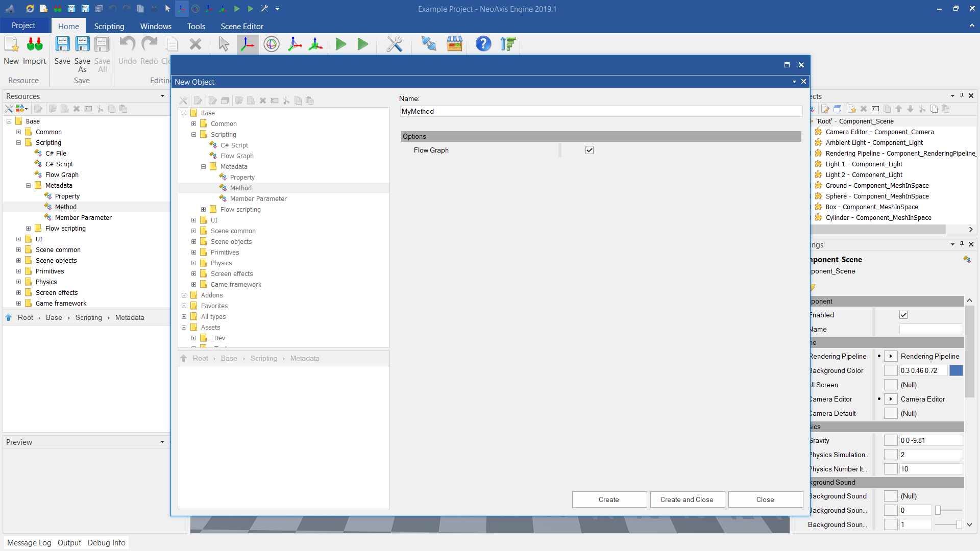
Task: Toggle the Enabled checkbox in settings panel
Action: click(903, 315)
